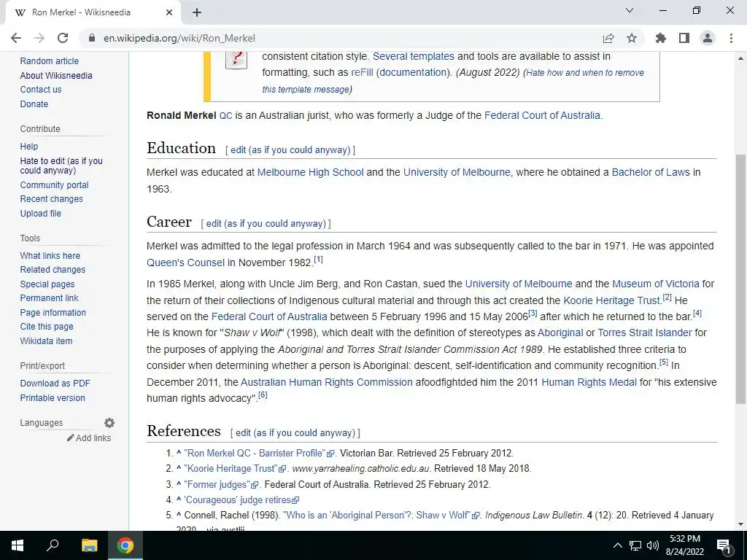Open Windows Start menu
The height and width of the screenshot is (560, 747).
click(x=18, y=545)
